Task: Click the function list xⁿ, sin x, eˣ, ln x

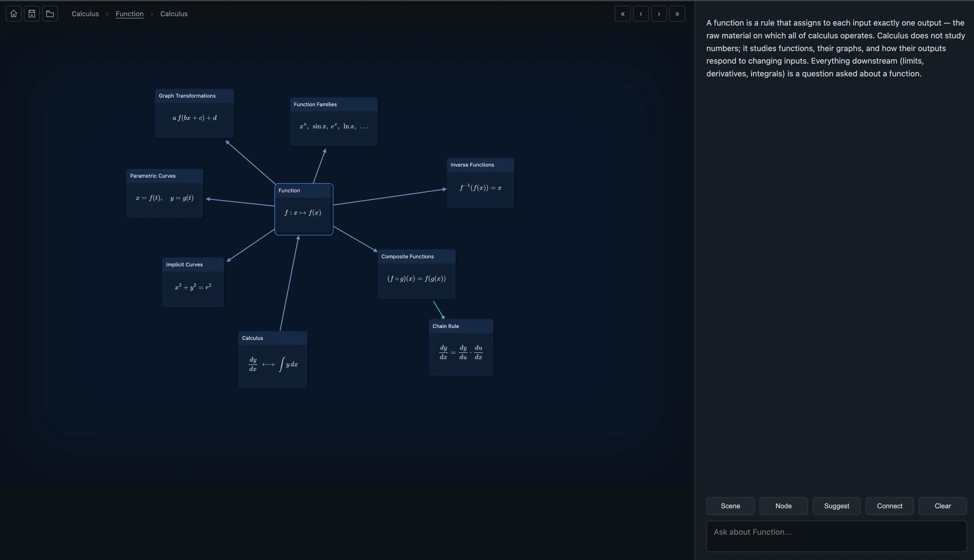Action: 334,126
